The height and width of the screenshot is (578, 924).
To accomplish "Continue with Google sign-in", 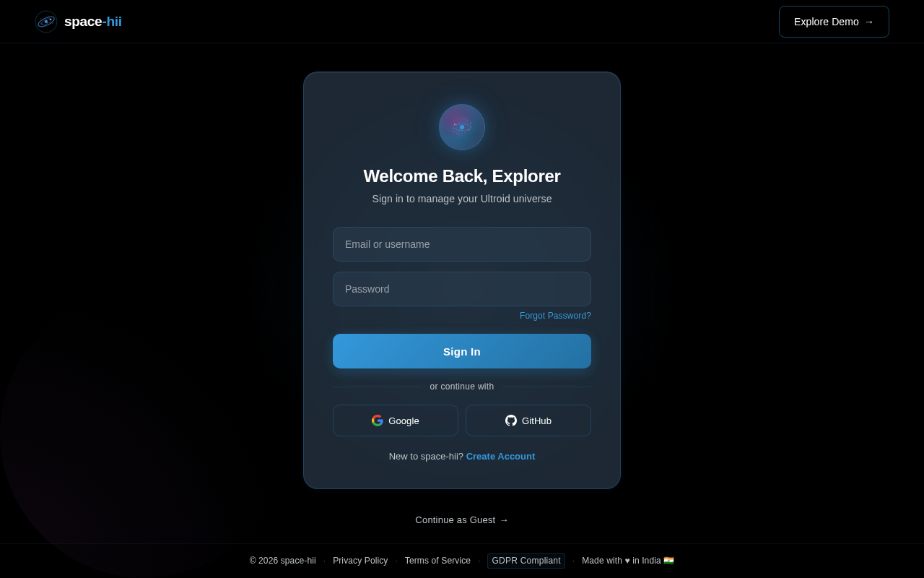I will pos(396,420).
